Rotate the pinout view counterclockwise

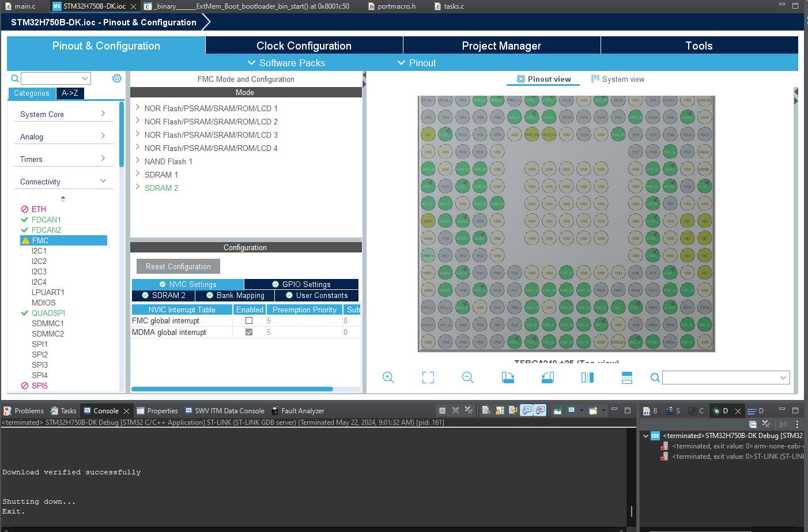click(548, 378)
